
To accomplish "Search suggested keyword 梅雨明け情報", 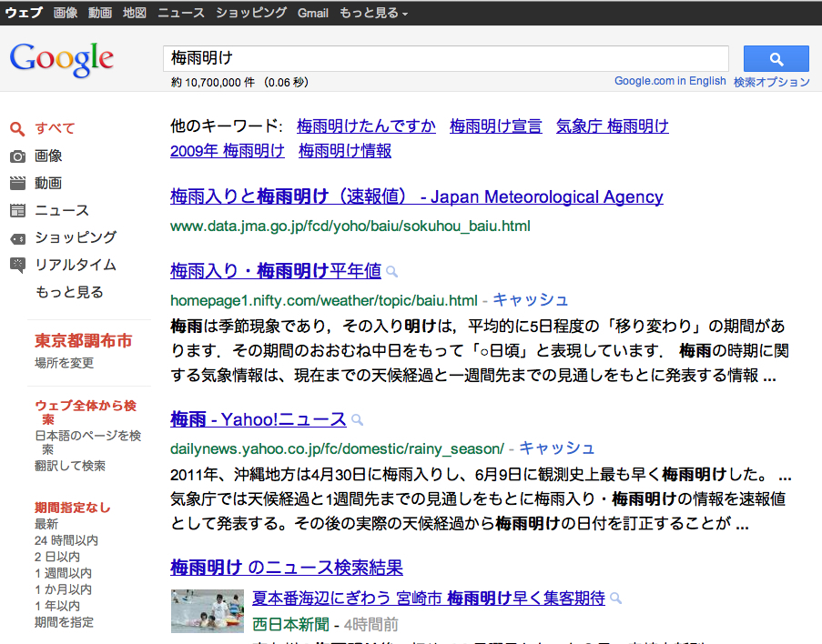I will point(345,151).
